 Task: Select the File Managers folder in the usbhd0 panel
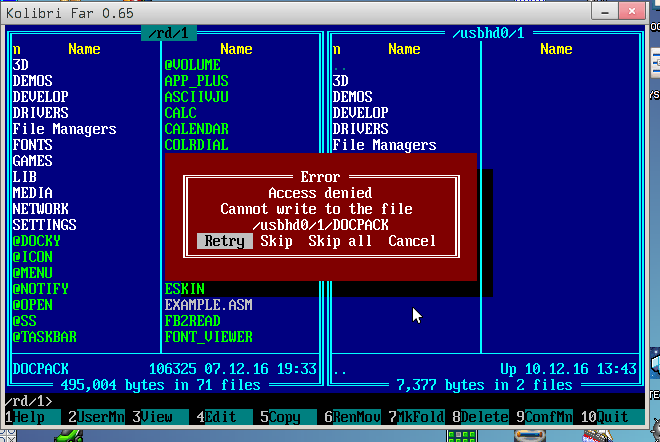click(x=384, y=145)
